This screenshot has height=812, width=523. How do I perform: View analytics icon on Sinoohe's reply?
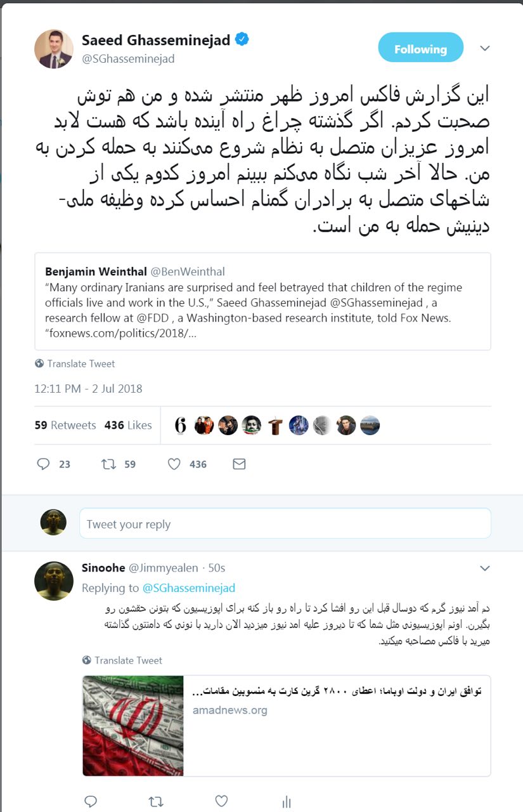(286, 801)
